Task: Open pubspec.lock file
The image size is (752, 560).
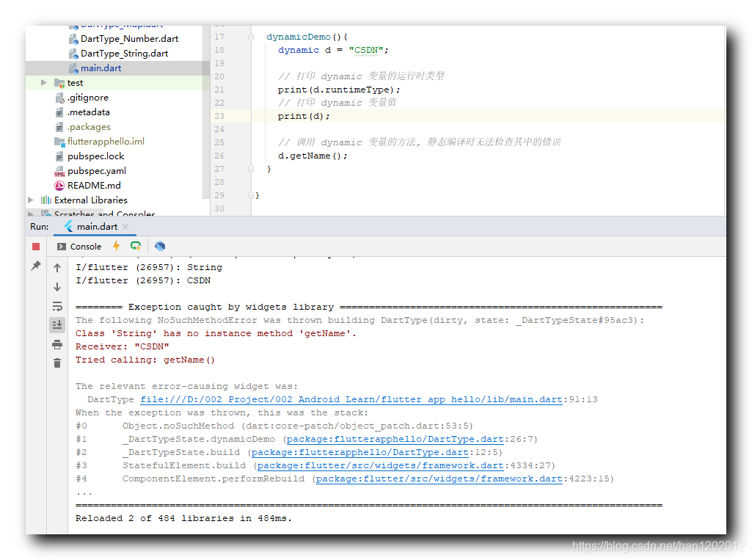Action: tap(95, 156)
